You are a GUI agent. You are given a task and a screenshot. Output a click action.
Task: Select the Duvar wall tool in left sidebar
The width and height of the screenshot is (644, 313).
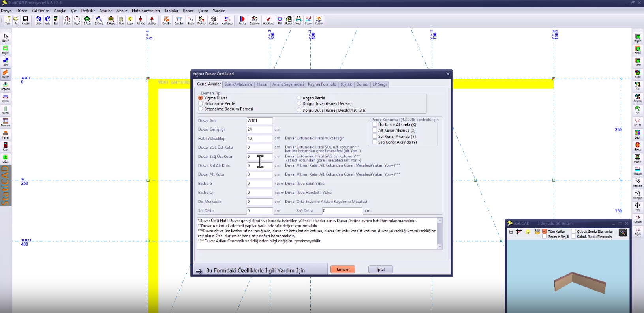[6, 74]
